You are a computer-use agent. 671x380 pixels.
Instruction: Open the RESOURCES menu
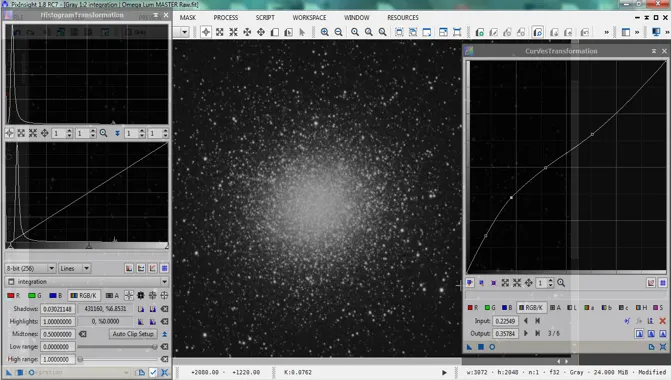403,18
